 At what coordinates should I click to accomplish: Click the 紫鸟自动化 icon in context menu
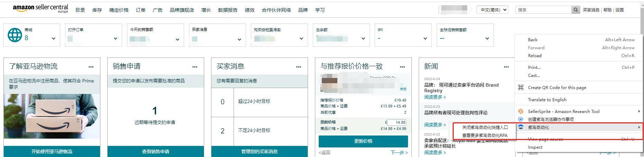[521, 127]
